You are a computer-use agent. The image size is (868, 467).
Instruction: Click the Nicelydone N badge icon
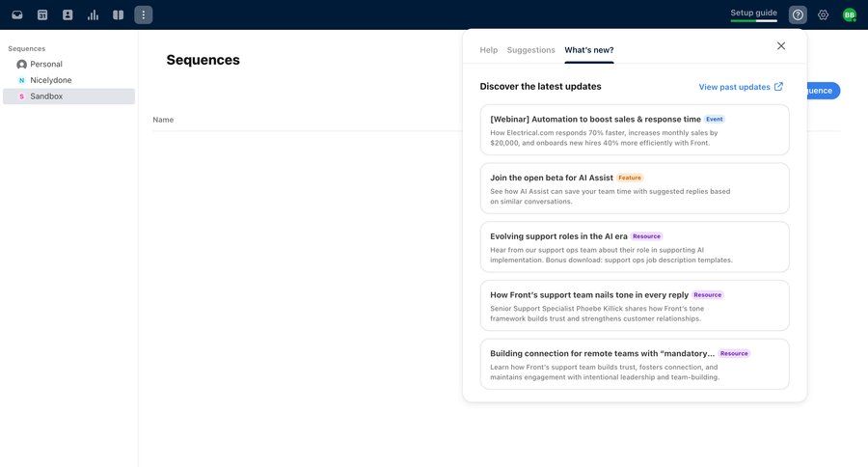21,80
